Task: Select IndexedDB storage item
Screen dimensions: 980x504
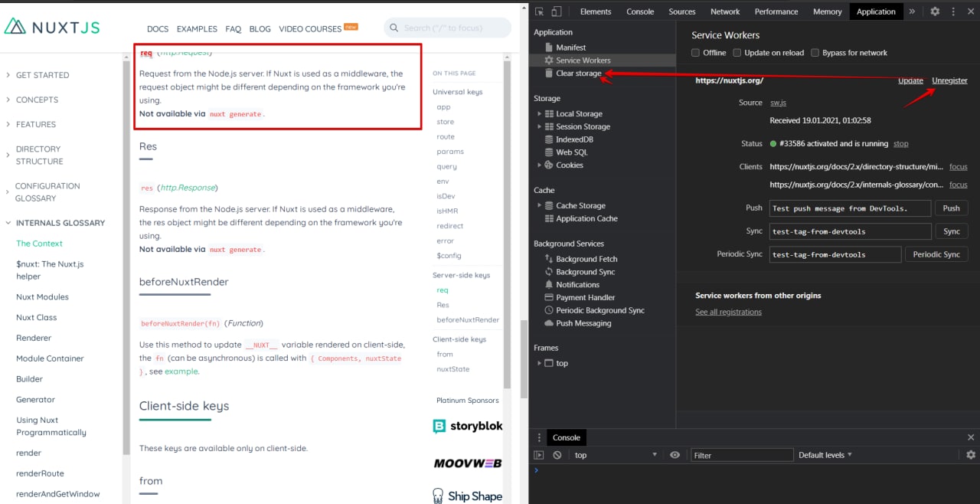Action: [x=574, y=139]
